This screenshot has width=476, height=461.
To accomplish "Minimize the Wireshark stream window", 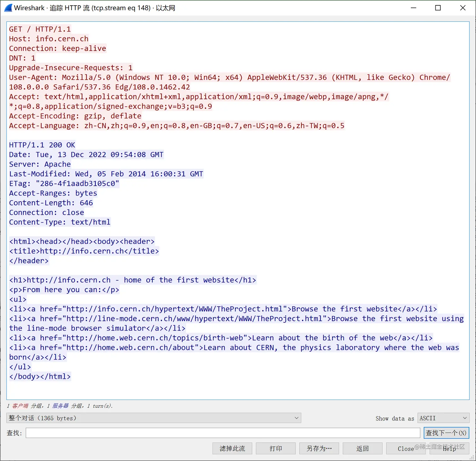I will click(414, 8).
